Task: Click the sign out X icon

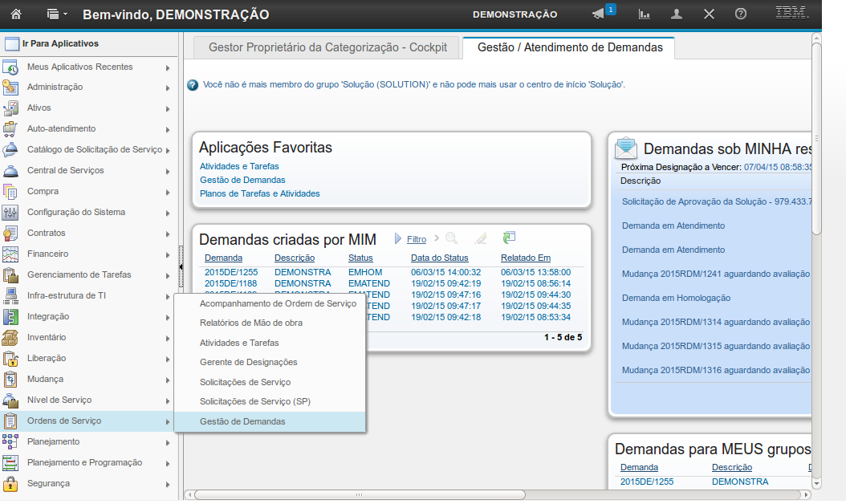Action: click(709, 14)
